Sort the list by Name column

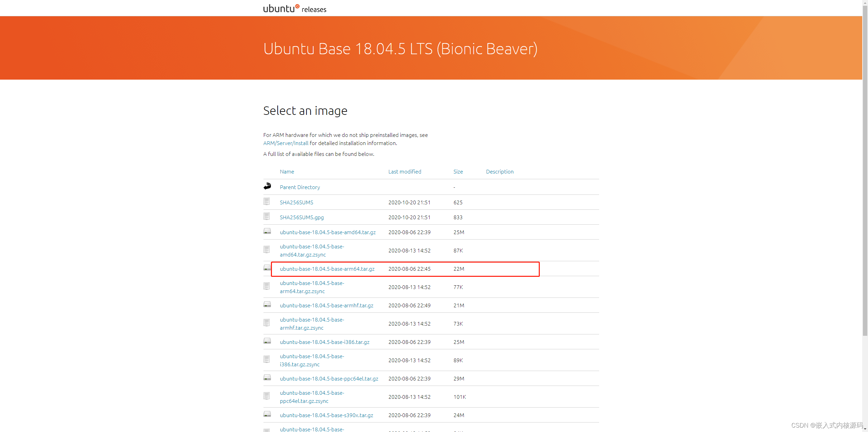coord(287,171)
